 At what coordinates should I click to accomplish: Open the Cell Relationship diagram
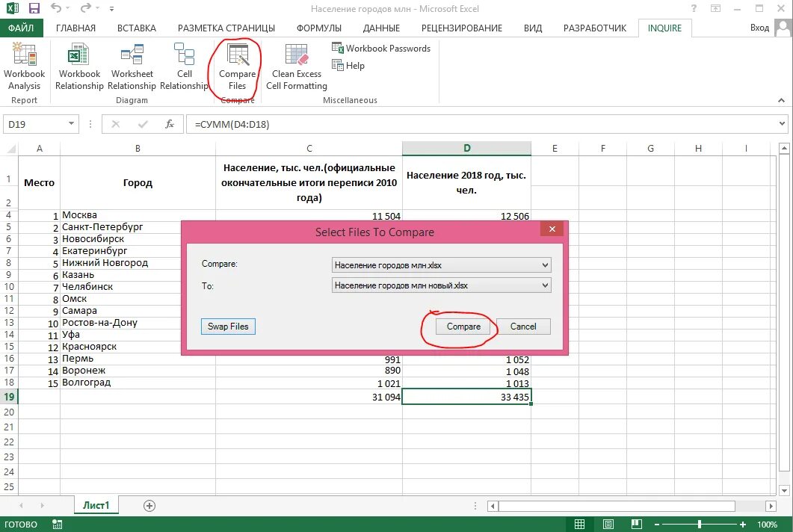184,67
